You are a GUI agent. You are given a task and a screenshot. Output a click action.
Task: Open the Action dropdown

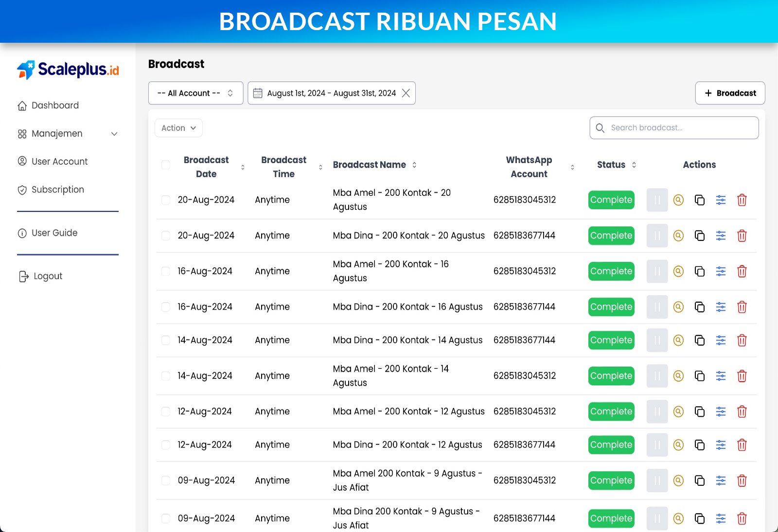point(178,128)
